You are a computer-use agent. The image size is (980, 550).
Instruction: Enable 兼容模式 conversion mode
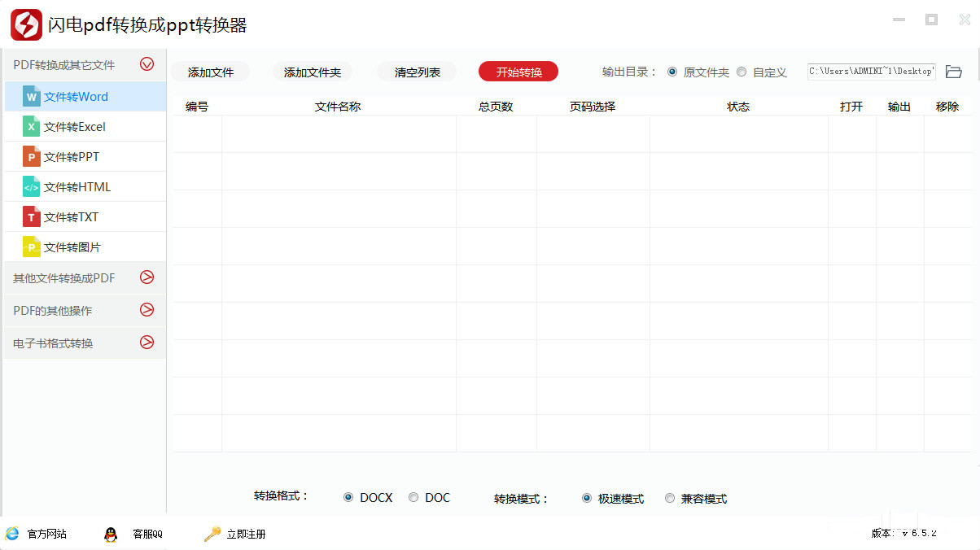pyautogui.click(x=670, y=498)
